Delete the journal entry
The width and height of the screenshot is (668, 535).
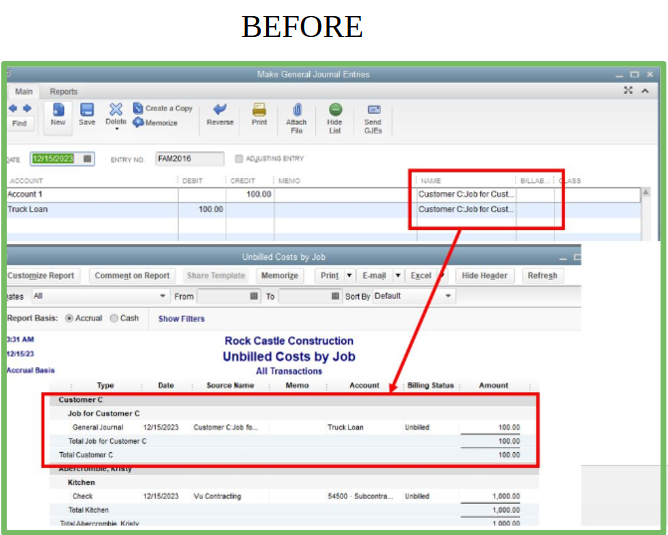(116, 115)
